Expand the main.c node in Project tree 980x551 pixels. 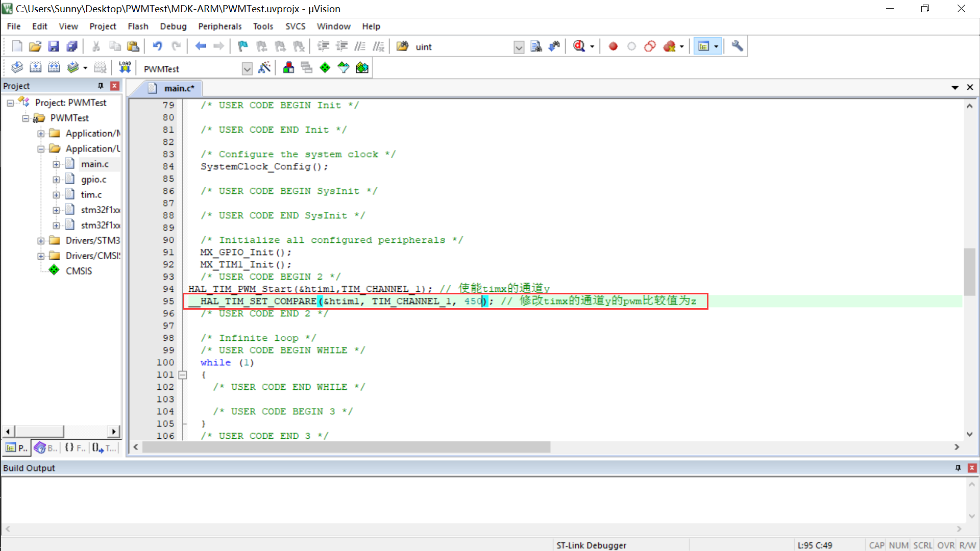point(56,164)
